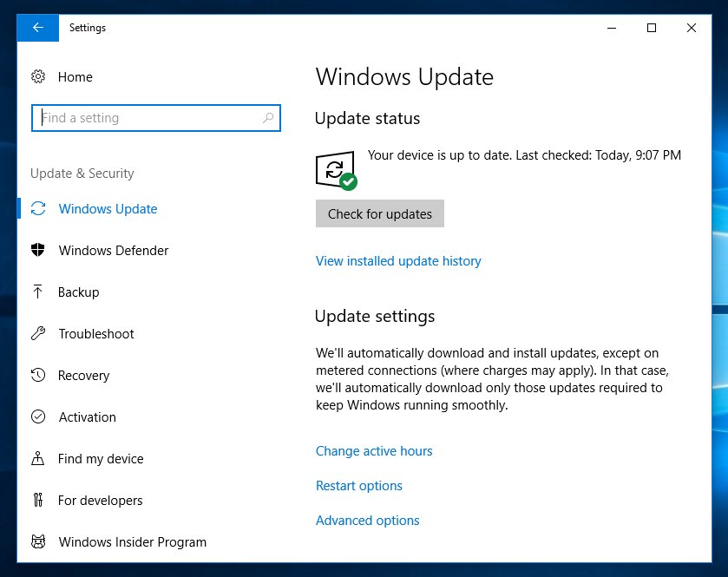
Task: Select Windows Update in the sidebar
Action: pos(108,209)
